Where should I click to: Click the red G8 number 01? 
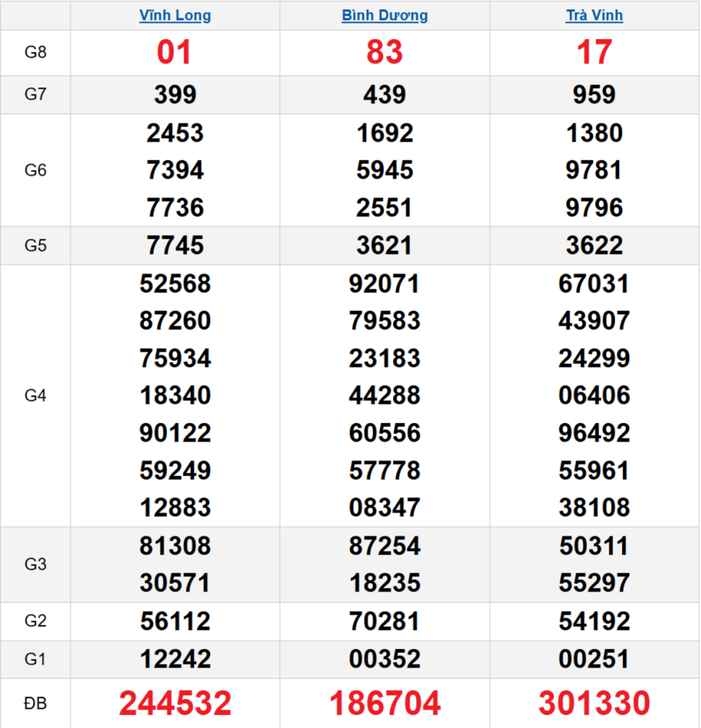click(x=175, y=53)
